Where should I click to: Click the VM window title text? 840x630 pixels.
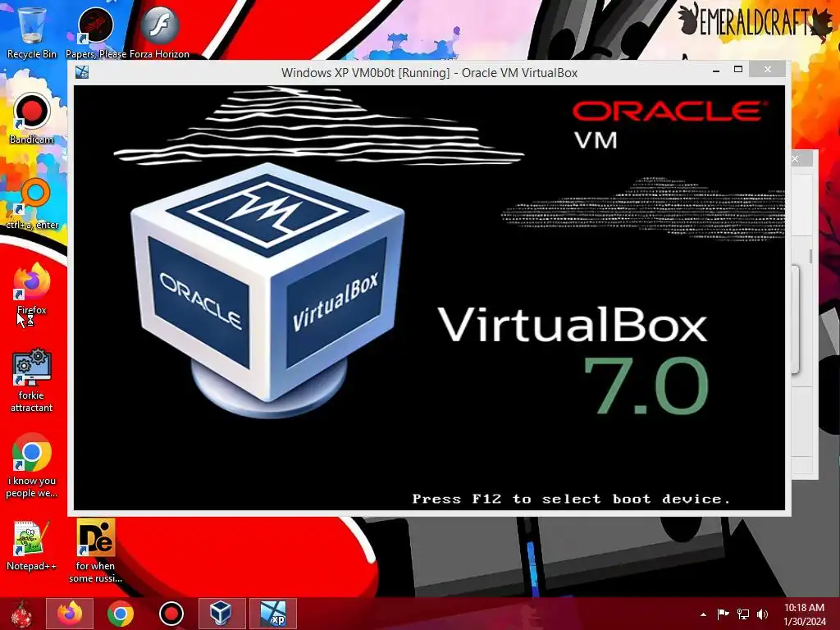pyautogui.click(x=429, y=73)
